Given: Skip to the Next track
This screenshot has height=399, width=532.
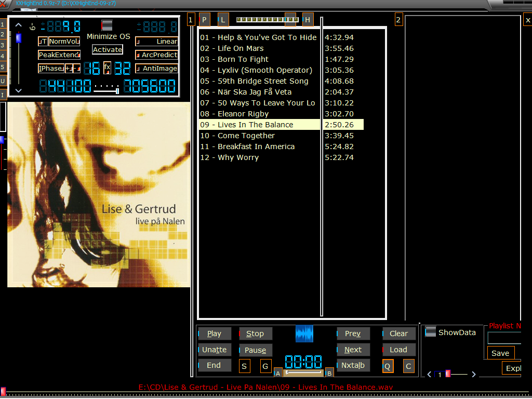Looking at the screenshot, I should coord(353,350).
